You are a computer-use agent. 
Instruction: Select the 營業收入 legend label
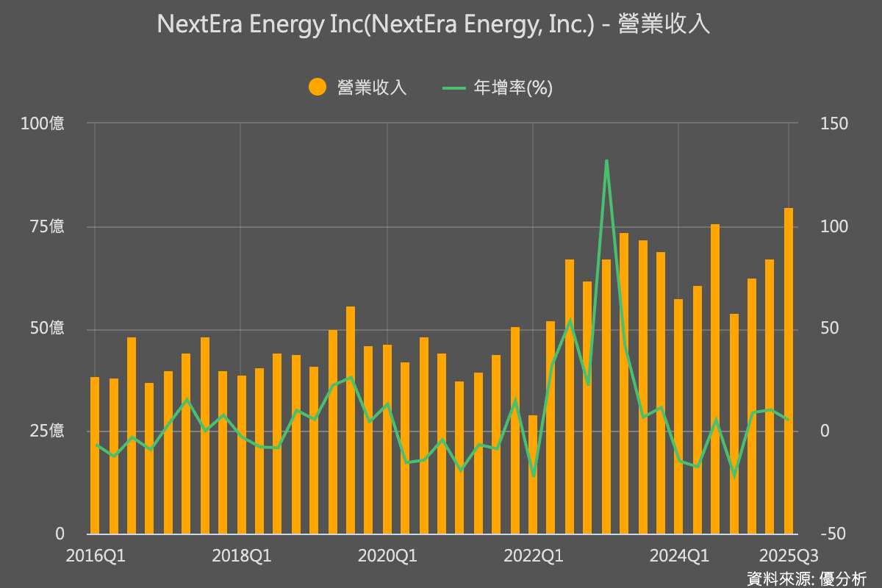[x=371, y=86]
